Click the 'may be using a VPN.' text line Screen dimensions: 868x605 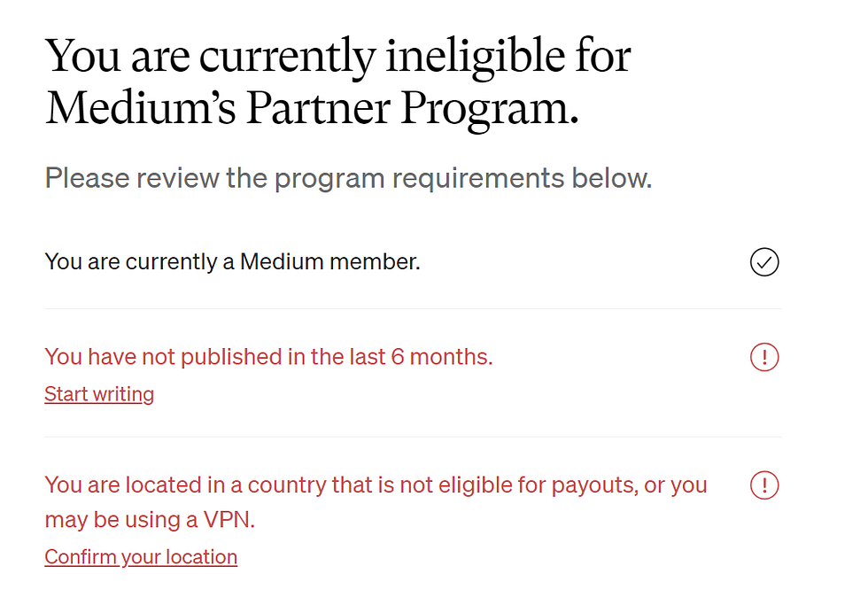[x=150, y=520]
